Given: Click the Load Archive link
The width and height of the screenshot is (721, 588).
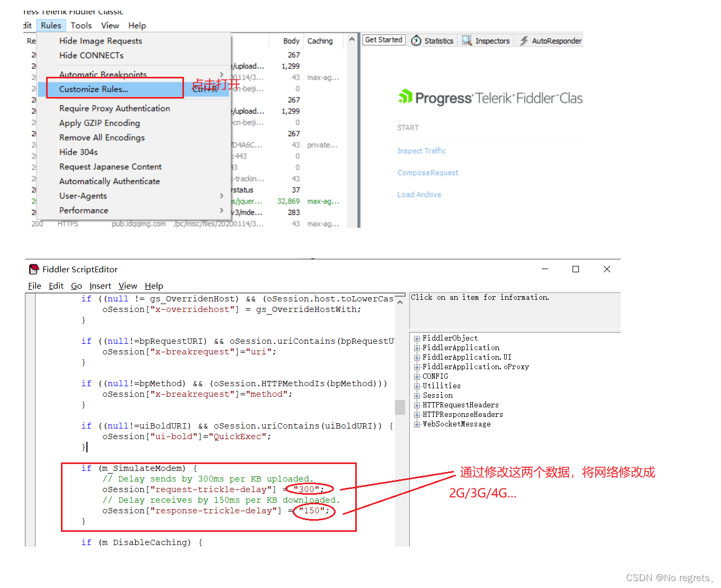Looking at the screenshot, I should point(419,194).
